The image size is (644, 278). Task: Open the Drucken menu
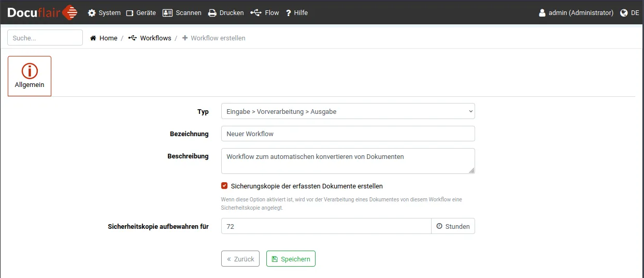click(x=226, y=13)
